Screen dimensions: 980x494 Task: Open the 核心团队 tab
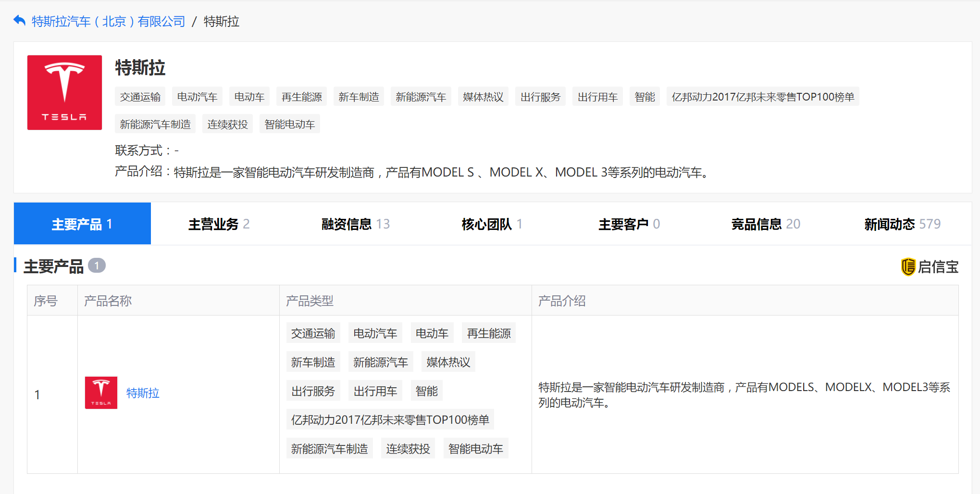[492, 224]
